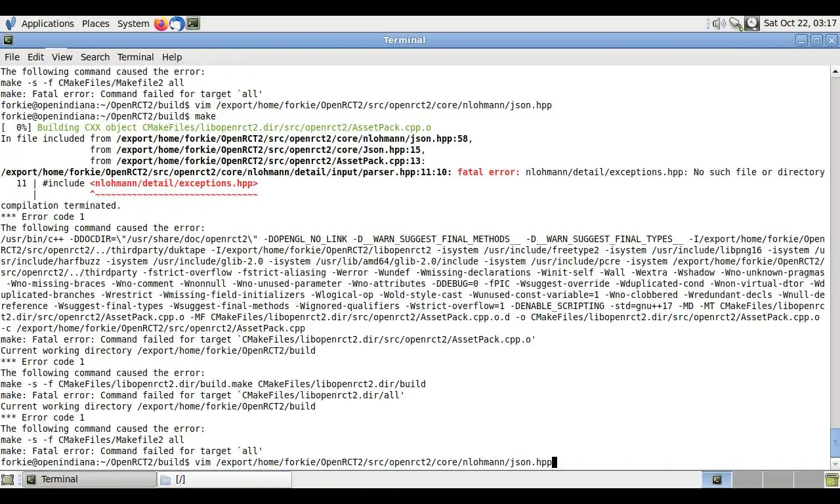The height and width of the screenshot is (504, 840).
Task: Click 'Command failed for target AssetPack.cpp.o' line
Action: click(268, 339)
